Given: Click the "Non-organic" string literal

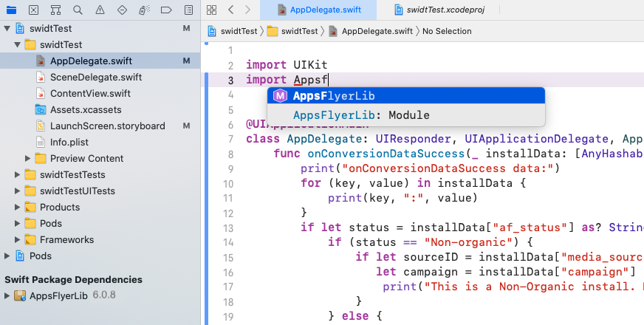Looking at the screenshot, I should (467, 242).
